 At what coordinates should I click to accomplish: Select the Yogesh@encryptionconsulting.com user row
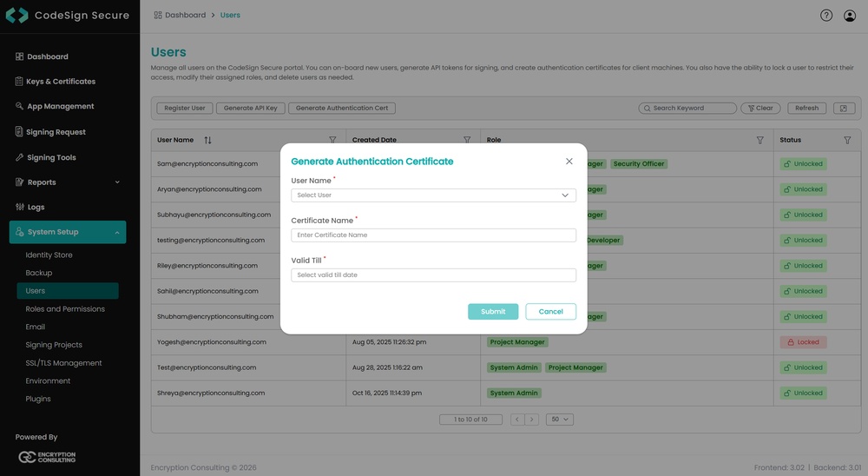(x=507, y=342)
